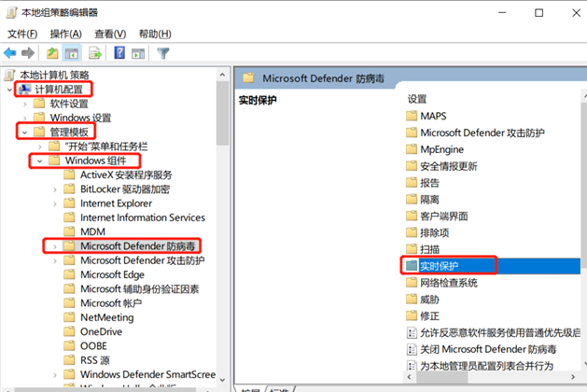Click tree pane scrollbar up arrow
This screenshot has width=587, height=392.
[222, 75]
